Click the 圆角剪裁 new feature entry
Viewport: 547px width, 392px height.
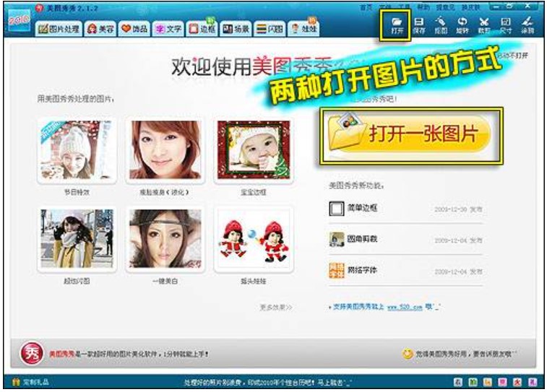405,240
